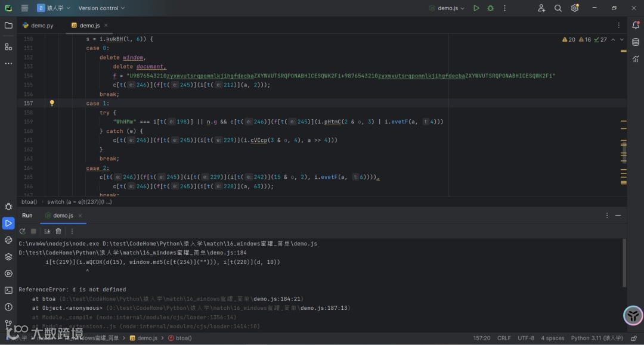The width and height of the screenshot is (644, 345).
Task: Stop the running process button
Action: (33, 231)
